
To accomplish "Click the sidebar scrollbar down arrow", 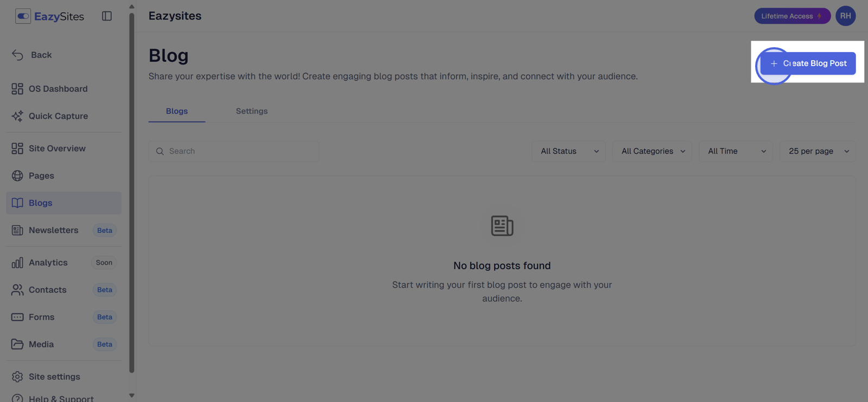I will 131,395.
